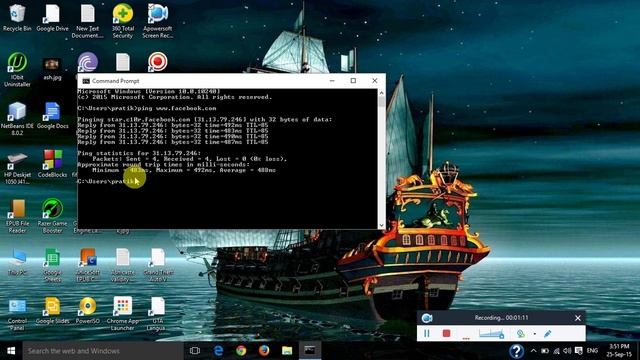640x360 pixels.
Task: Click the purple BitTorrent desktop shortcut
Action: click(87, 62)
